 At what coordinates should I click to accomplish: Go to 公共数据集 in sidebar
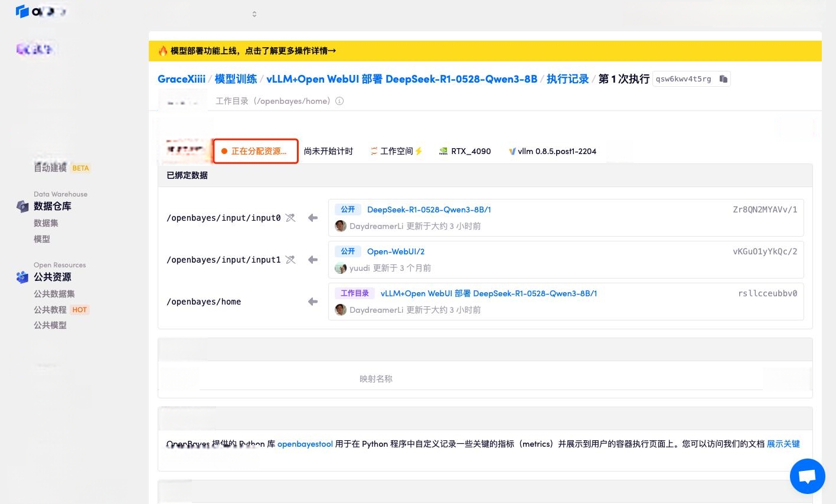[54, 294]
